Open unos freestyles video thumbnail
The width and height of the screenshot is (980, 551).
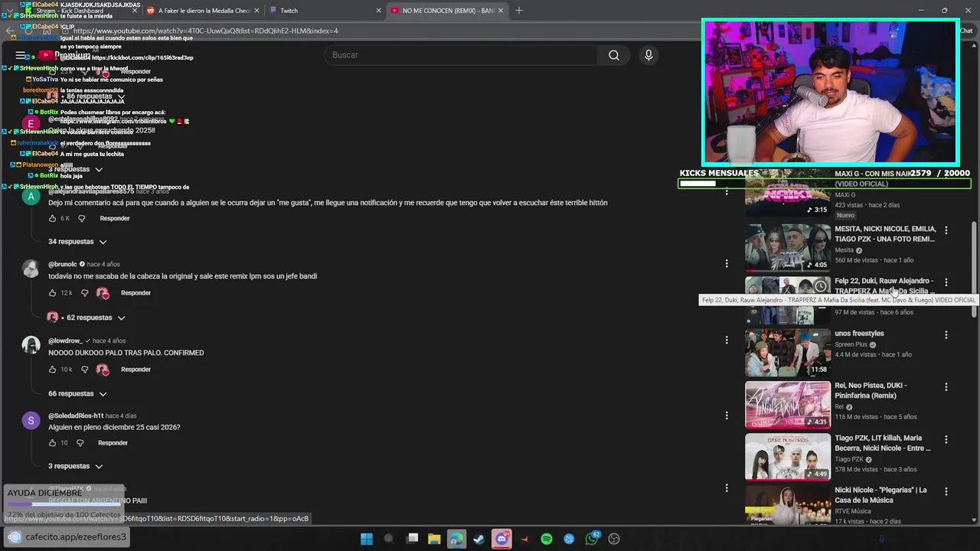(x=788, y=353)
